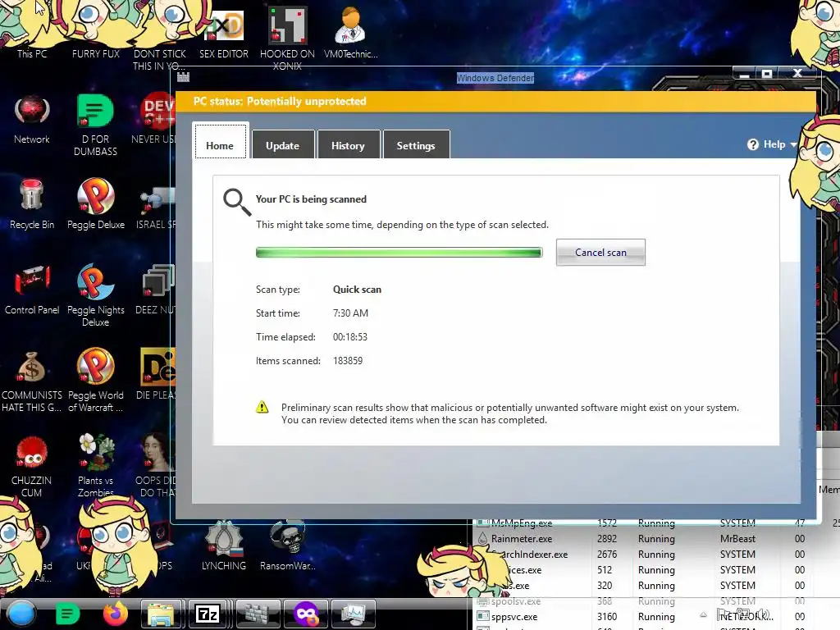Open File Explorer from the taskbar
This screenshot has width=840, height=630.
161,614
